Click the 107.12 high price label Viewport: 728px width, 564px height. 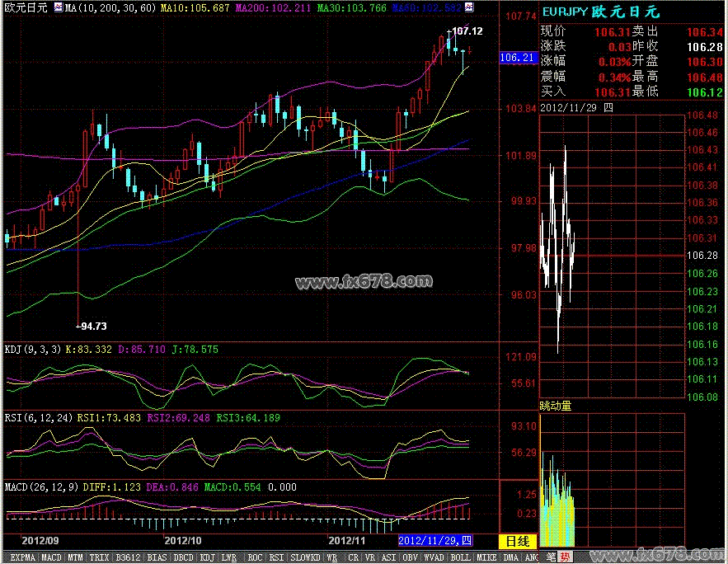[x=467, y=31]
